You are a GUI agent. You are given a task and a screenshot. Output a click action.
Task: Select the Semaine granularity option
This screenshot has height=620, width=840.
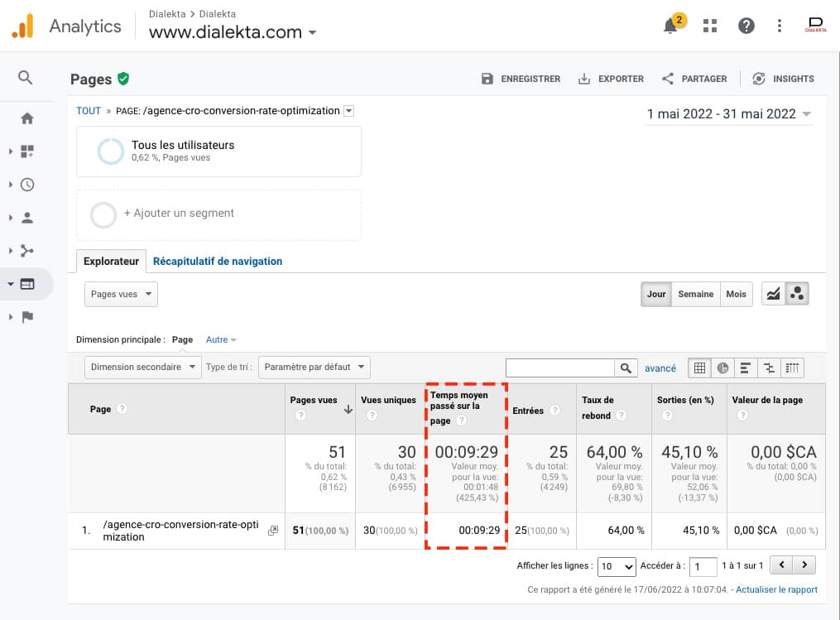pos(696,294)
